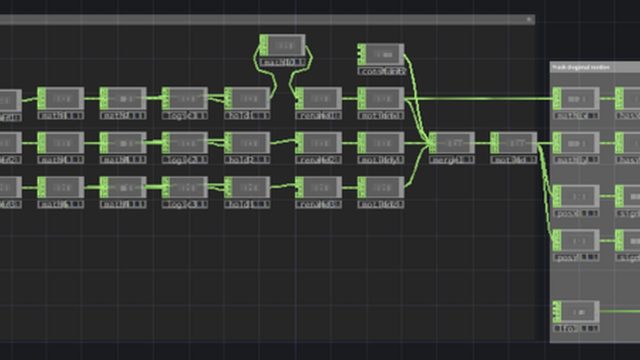Click the first math node in the bottom chain
Screen dimensions: 640x360
tap(61, 187)
